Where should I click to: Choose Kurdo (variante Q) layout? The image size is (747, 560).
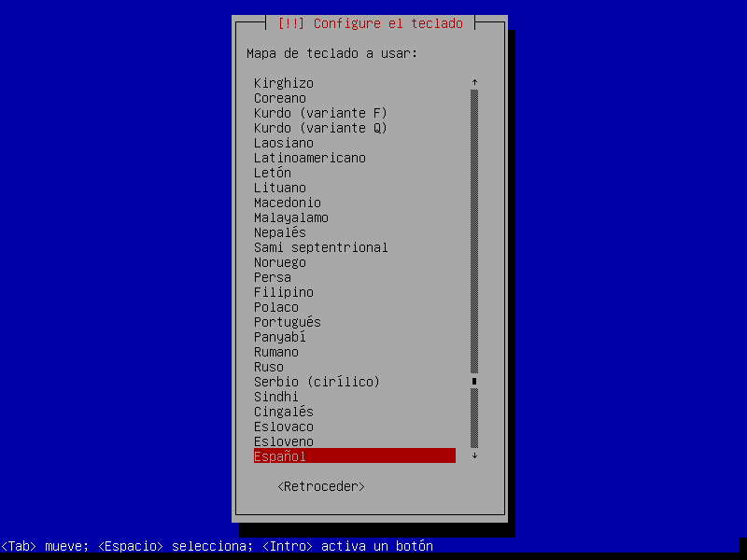(x=320, y=128)
